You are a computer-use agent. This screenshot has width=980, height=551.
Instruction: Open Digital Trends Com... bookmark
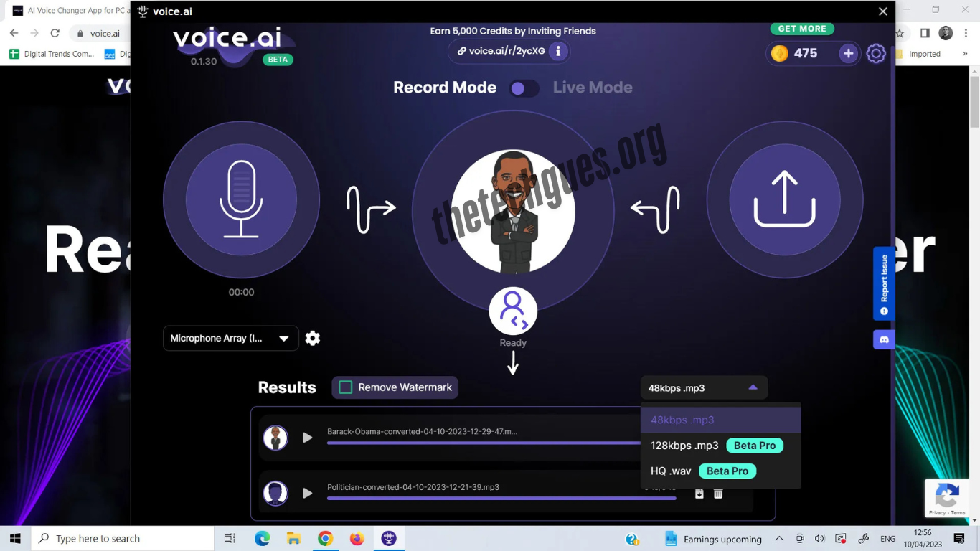(x=52, y=54)
